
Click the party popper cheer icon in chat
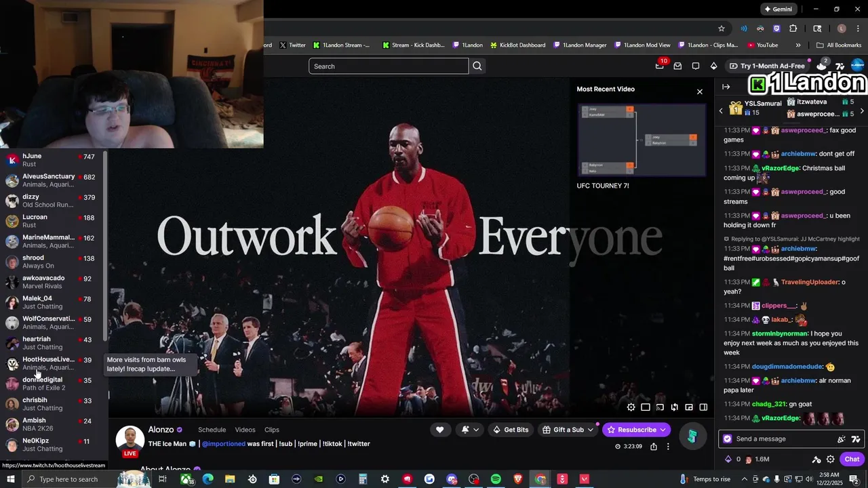click(842, 439)
